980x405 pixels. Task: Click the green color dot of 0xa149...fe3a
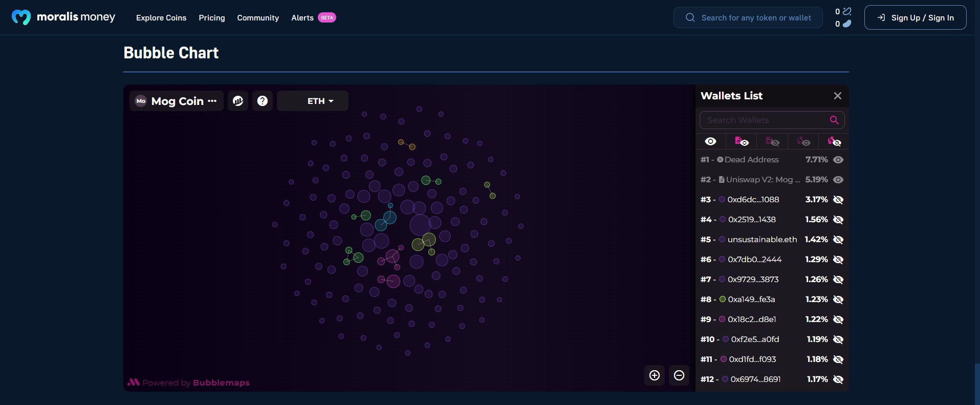(x=723, y=300)
